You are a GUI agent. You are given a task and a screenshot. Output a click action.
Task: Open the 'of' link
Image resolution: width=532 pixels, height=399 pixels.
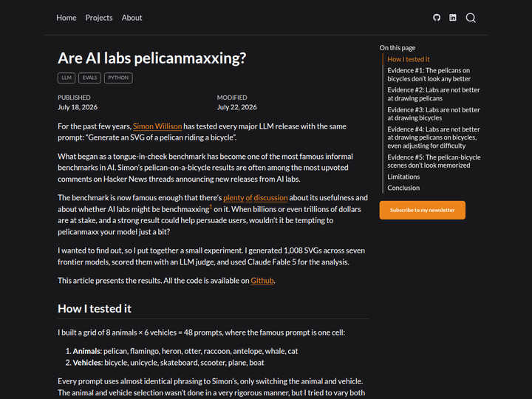pos(249,197)
